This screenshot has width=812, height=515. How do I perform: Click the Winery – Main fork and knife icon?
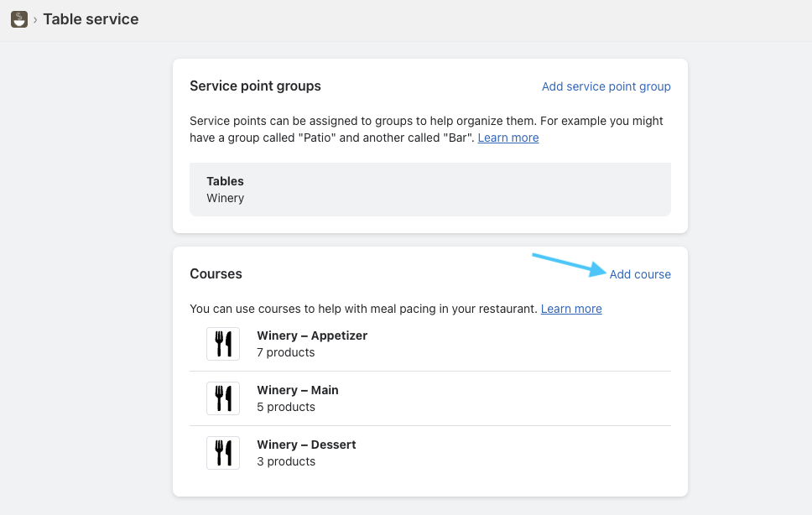tap(223, 398)
